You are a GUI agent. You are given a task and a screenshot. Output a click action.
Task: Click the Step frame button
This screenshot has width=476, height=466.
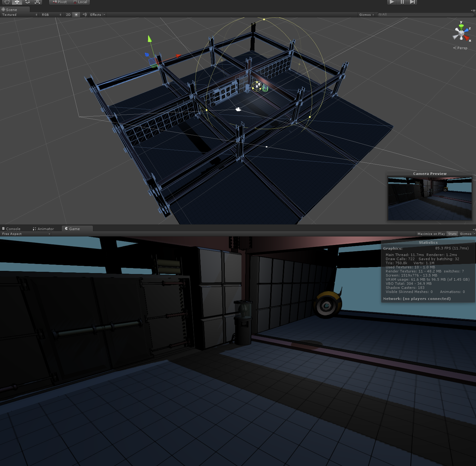click(412, 2)
